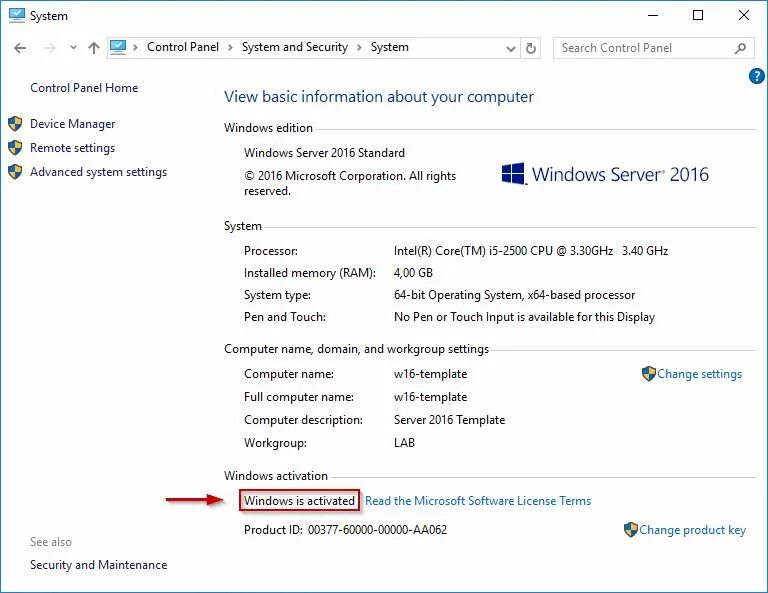This screenshot has width=768, height=593.
Task: Click the computer icon in address bar
Action: (118, 47)
